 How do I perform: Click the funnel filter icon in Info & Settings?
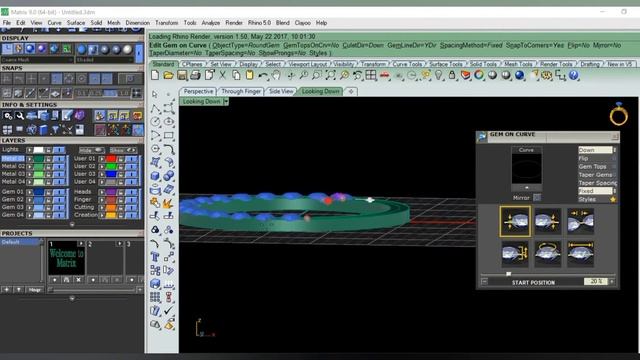click(x=55, y=130)
